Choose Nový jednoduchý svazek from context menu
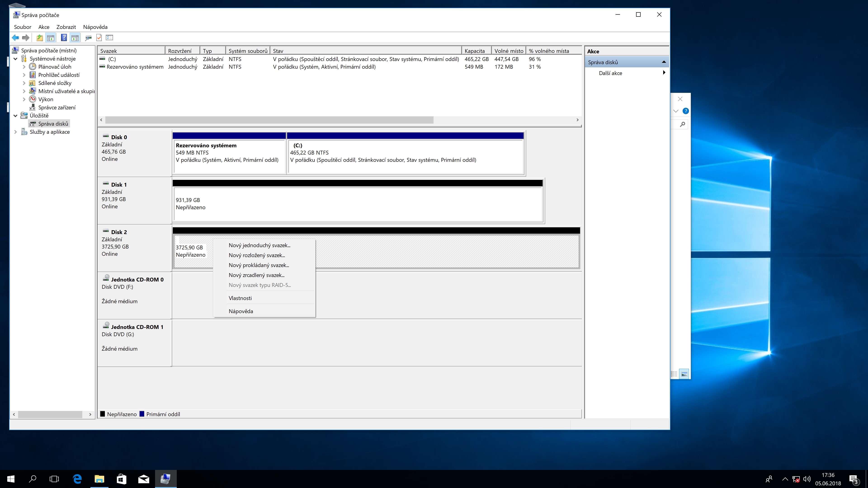Viewport: 868px width, 488px height. click(x=259, y=246)
